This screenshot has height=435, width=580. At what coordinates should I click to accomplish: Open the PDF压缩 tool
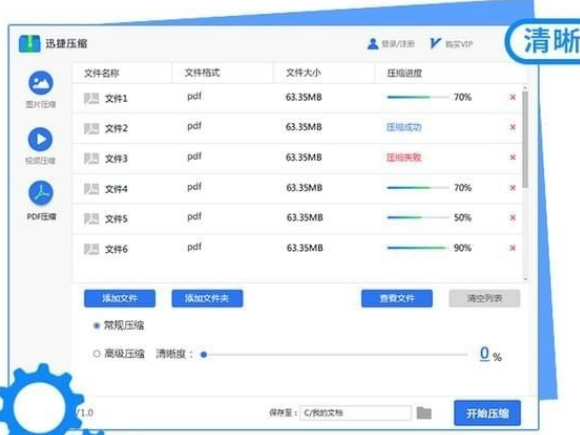(41, 201)
